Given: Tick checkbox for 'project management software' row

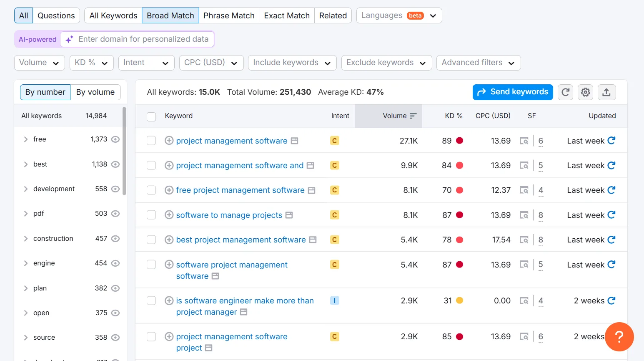Looking at the screenshot, I should [151, 141].
